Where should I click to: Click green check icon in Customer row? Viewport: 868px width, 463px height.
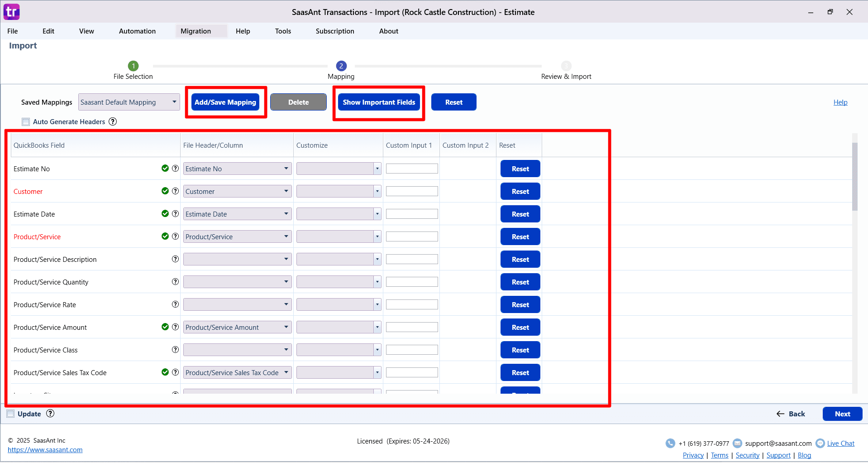point(165,191)
